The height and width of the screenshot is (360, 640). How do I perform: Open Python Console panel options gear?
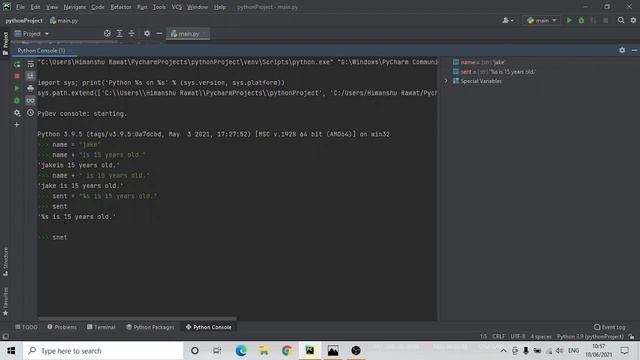click(622, 50)
